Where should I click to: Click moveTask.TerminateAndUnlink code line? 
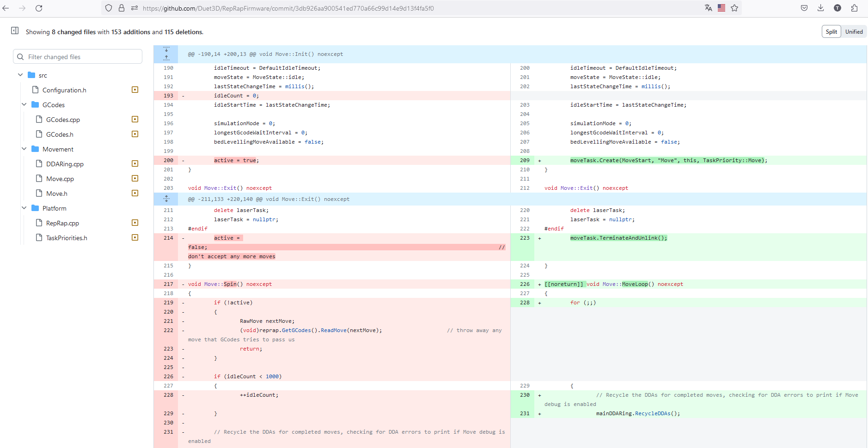click(618, 238)
